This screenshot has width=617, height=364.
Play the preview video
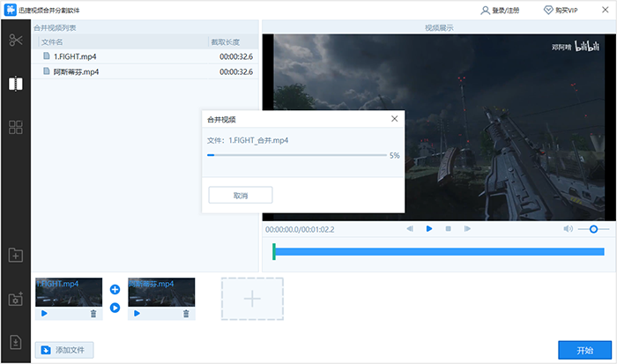click(429, 228)
